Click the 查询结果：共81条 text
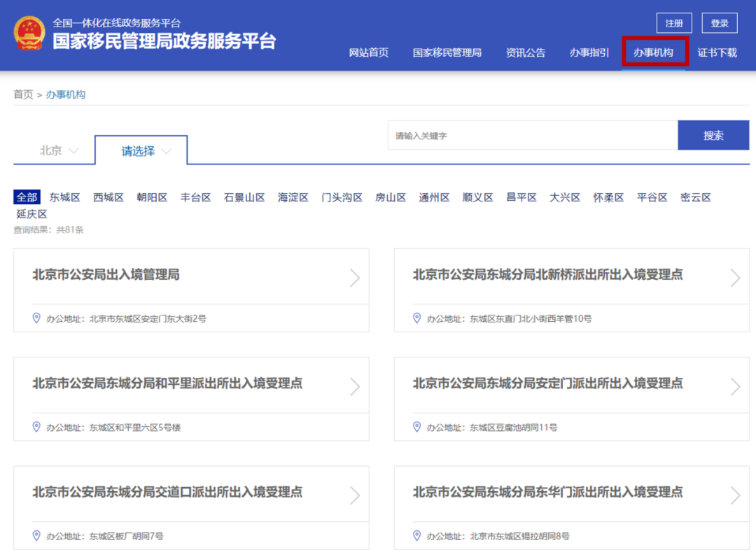 [48, 229]
